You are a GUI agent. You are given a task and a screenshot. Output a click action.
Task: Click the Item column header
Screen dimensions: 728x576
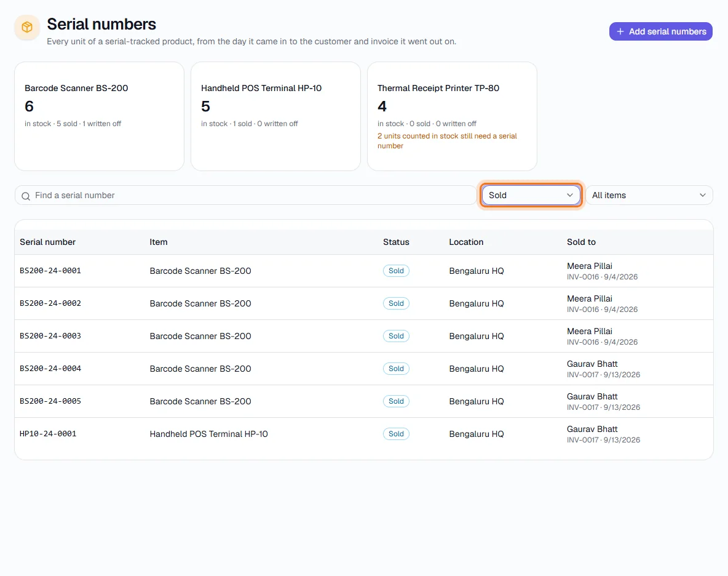[x=158, y=242]
